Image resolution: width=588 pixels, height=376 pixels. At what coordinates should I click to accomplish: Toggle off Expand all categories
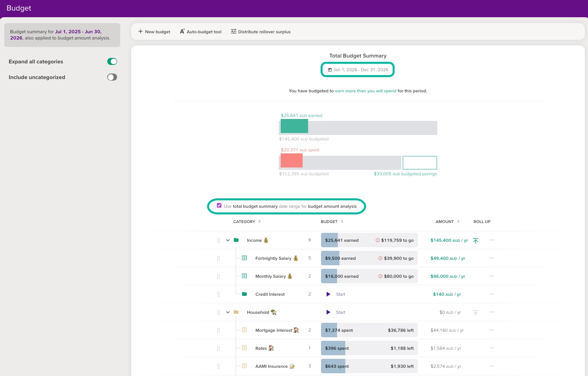(112, 61)
